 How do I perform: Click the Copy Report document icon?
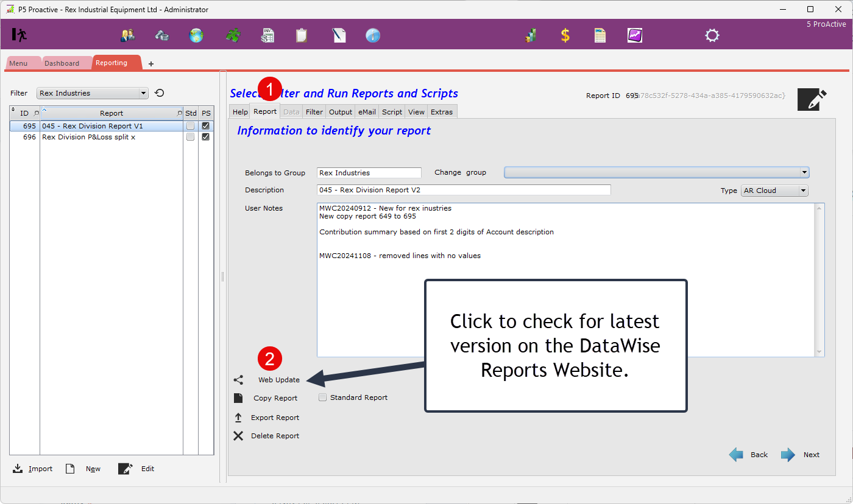tap(238, 398)
